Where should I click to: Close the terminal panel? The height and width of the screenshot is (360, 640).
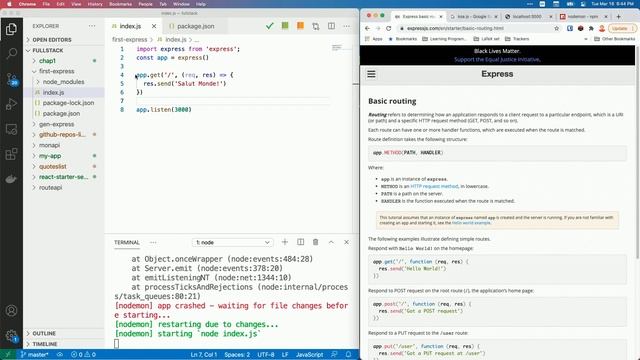347,242
